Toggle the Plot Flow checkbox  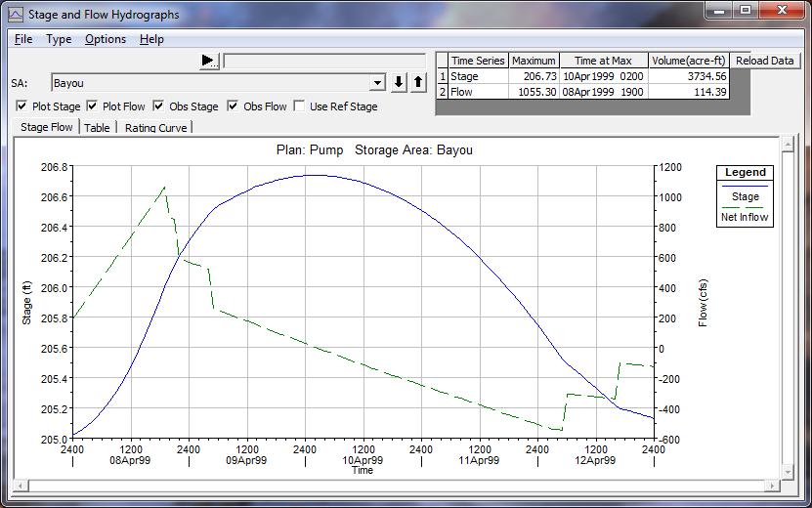[93, 106]
